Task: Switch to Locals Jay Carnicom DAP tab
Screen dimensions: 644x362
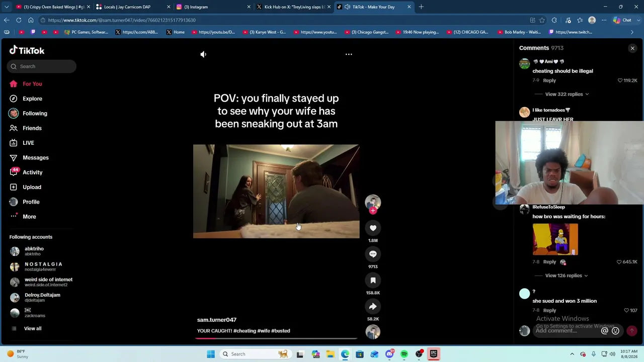Action: [133, 7]
